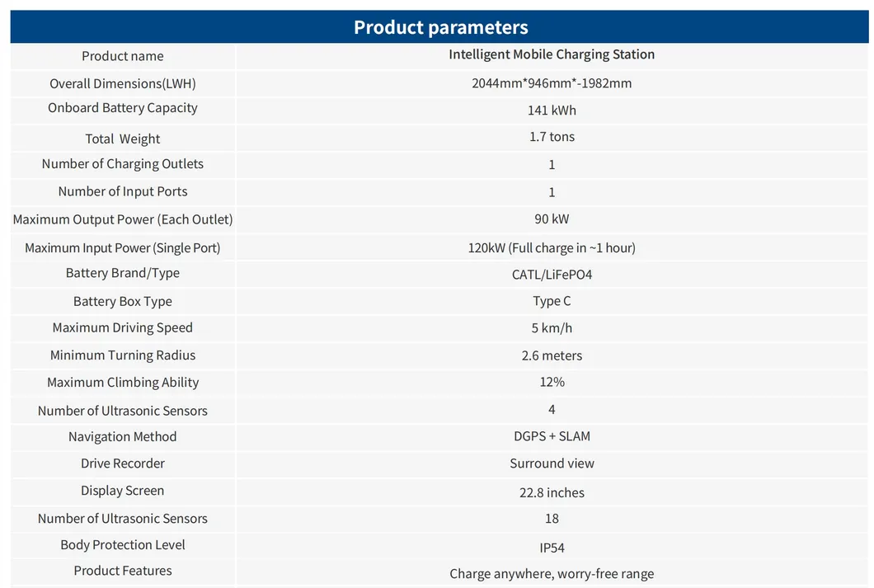The height and width of the screenshot is (588, 874).
Task: Select the IP54 protection level value
Action: click(x=552, y=548)
